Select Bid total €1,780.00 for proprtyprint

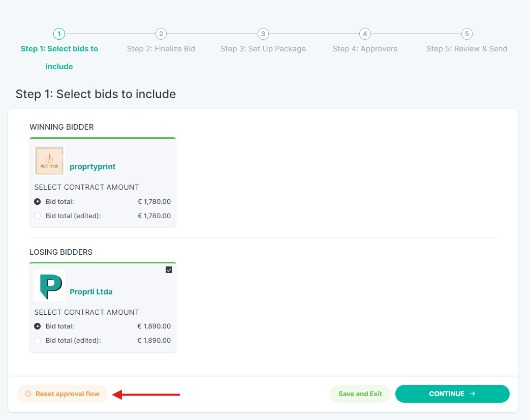(x=38, y=201)
